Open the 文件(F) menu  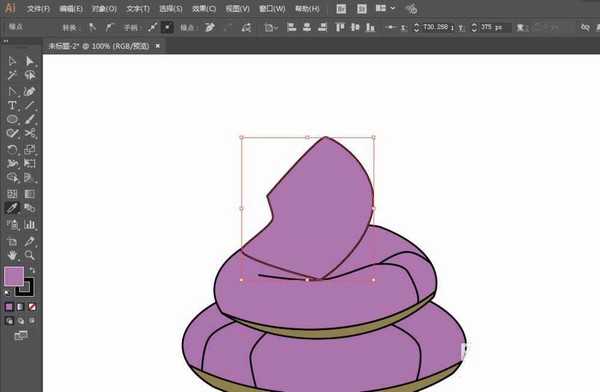point(38,8)
